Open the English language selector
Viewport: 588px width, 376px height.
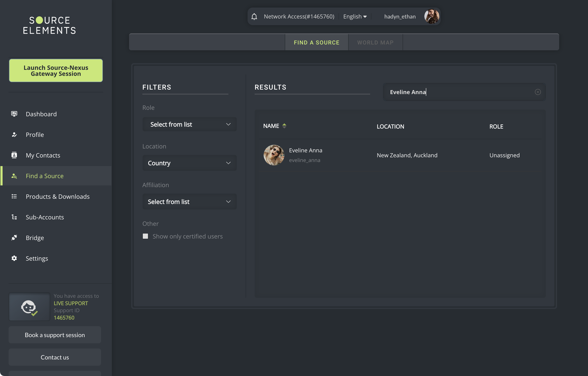click(355, 16)
